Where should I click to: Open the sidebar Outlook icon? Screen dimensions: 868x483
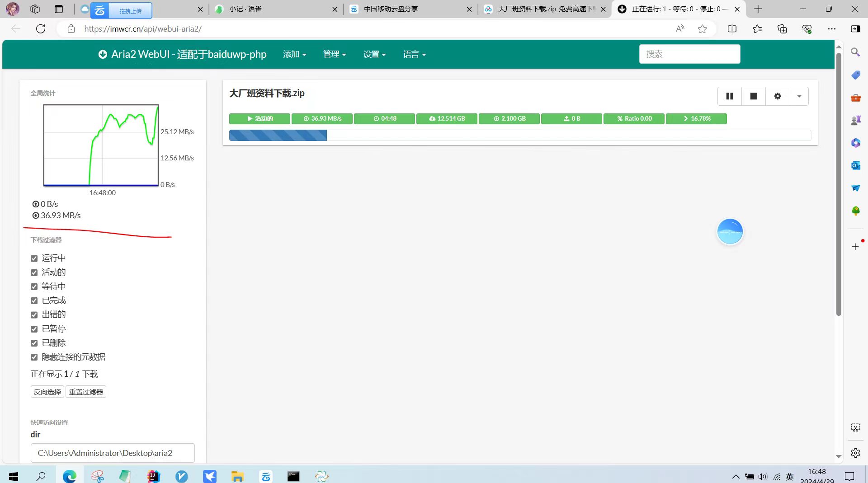pyautogui.click(x=855, y=165)
